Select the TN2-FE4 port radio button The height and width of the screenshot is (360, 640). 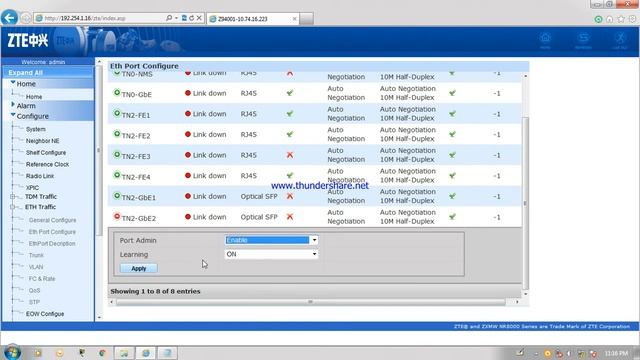(x=117, y=175)
